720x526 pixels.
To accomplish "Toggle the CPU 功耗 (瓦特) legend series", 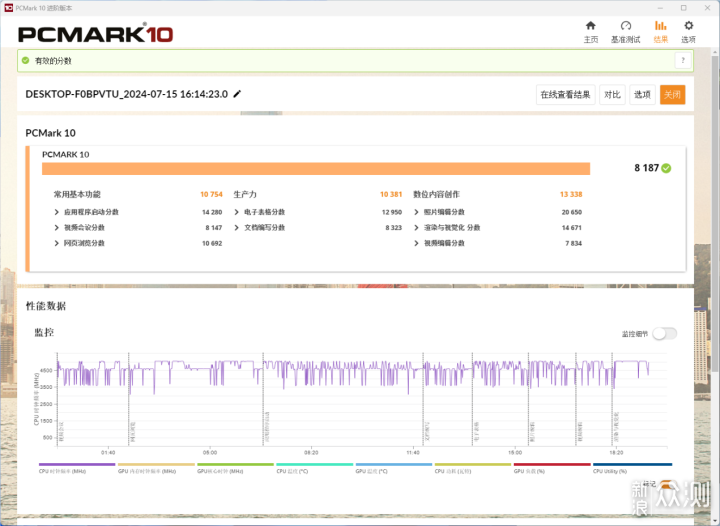I will tap(473, 468).
